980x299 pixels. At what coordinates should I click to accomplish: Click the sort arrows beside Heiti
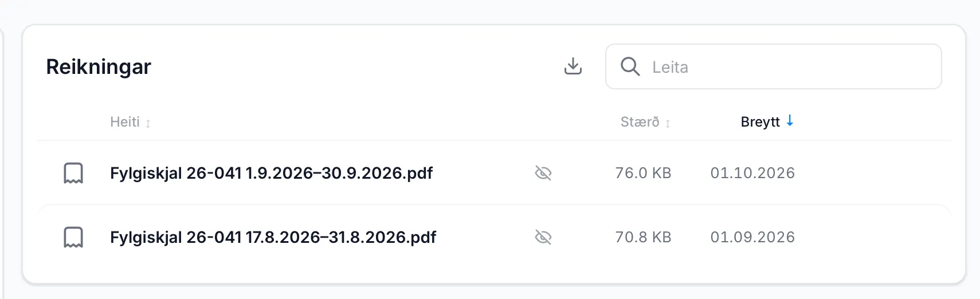(148, 123)
